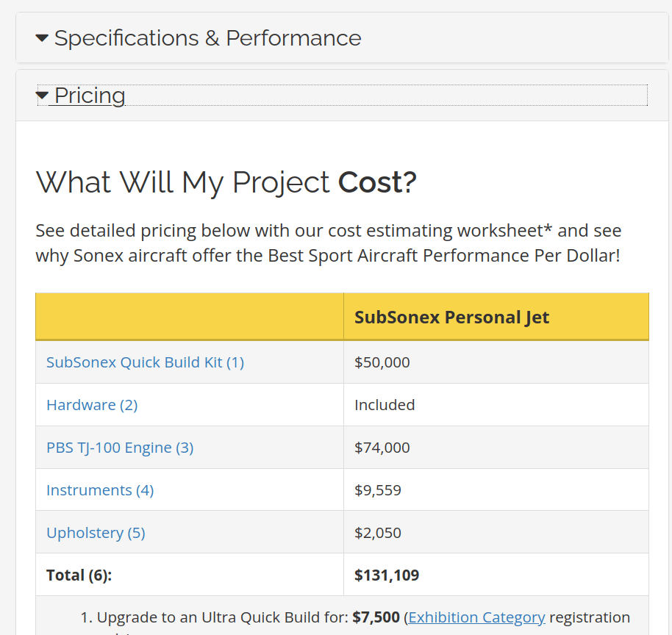Select the $2,050 upholstery price
The image size is (672, 635).
(378, 533)
